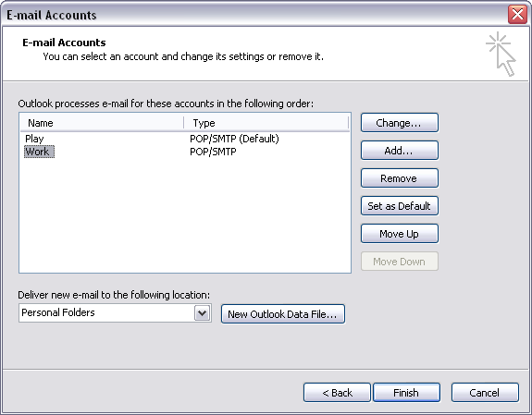
Task: Move the Work account up
Action: [x=400, y=234]
